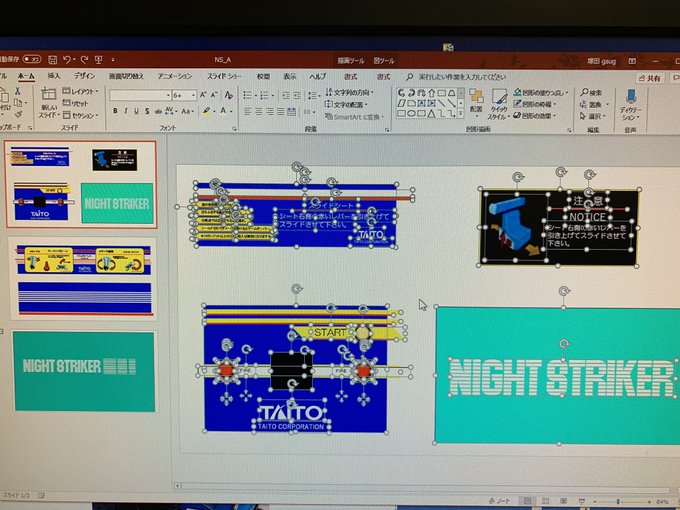Image resolution: width=680 pixels, height=510 pixels.
Task: Click the Dictation (ディクテーション) button
Action: click(x=631, y=105)
